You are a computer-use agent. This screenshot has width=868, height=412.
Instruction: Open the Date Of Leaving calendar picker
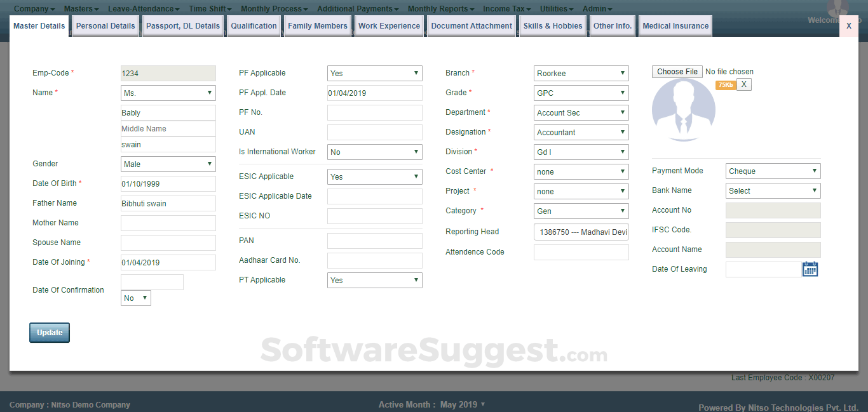point(810,269)
